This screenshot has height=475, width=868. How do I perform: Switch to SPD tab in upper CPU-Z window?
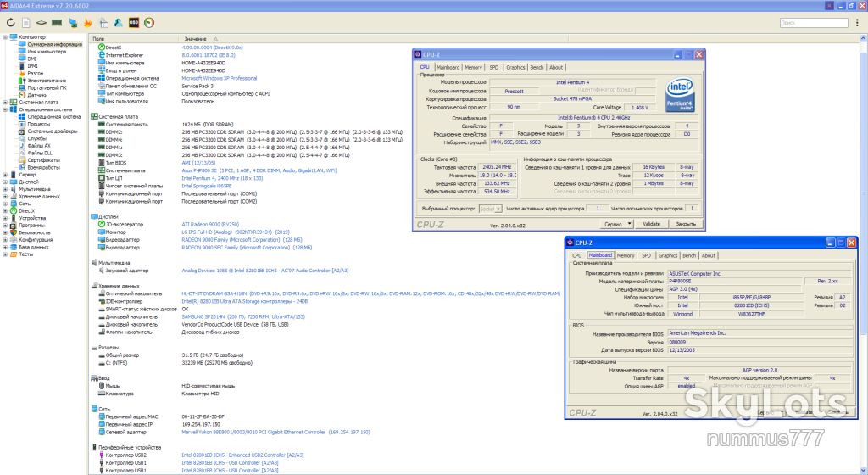(x=494, y=67)
